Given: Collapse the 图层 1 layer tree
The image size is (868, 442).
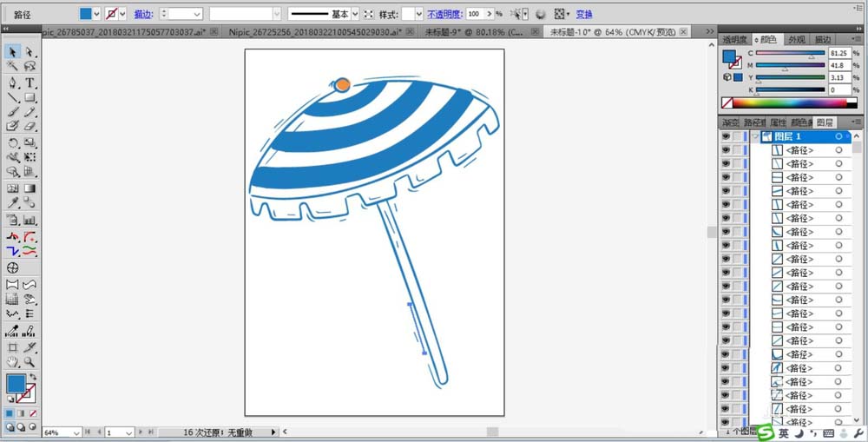Looking at the screenshot, I should tap(756, 137).
